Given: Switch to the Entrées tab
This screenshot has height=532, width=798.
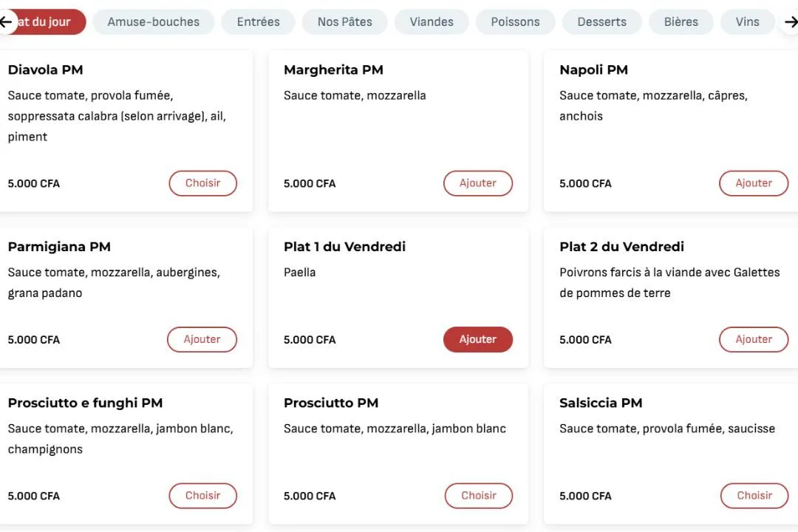Looking at the screenshot, I should [x=258, y=22].
